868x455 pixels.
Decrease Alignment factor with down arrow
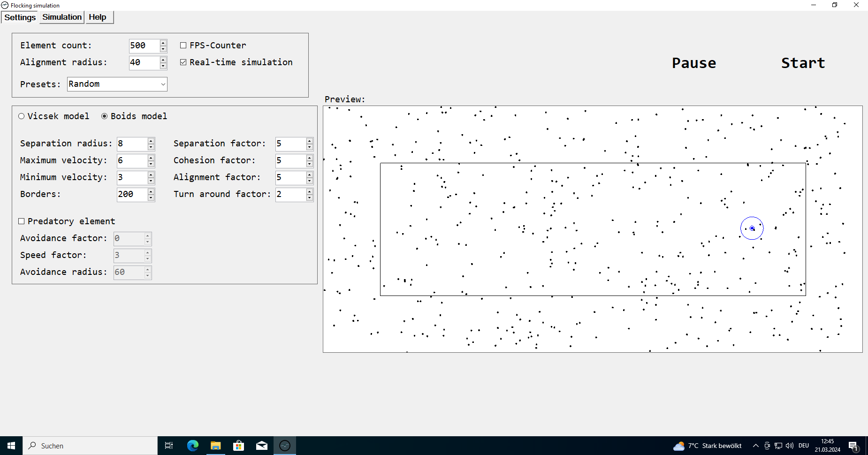click(310, 181)
